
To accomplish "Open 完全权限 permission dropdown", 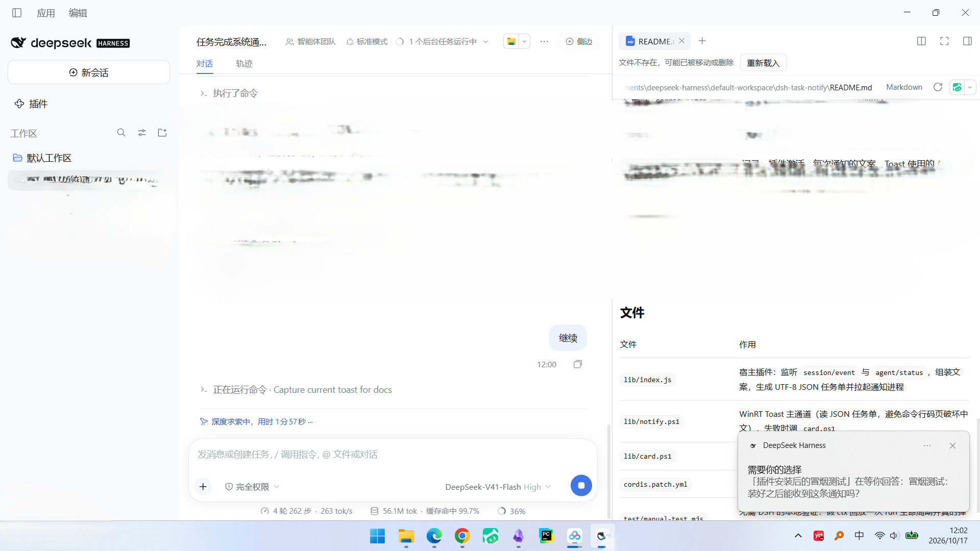I will click(252, 487).
